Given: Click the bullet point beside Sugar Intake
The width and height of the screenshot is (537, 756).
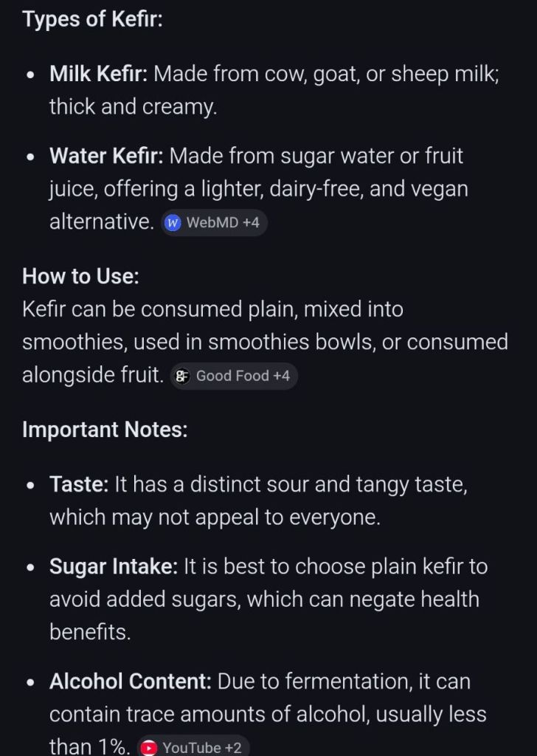Looking at the screenshot, I should [30, 567].
